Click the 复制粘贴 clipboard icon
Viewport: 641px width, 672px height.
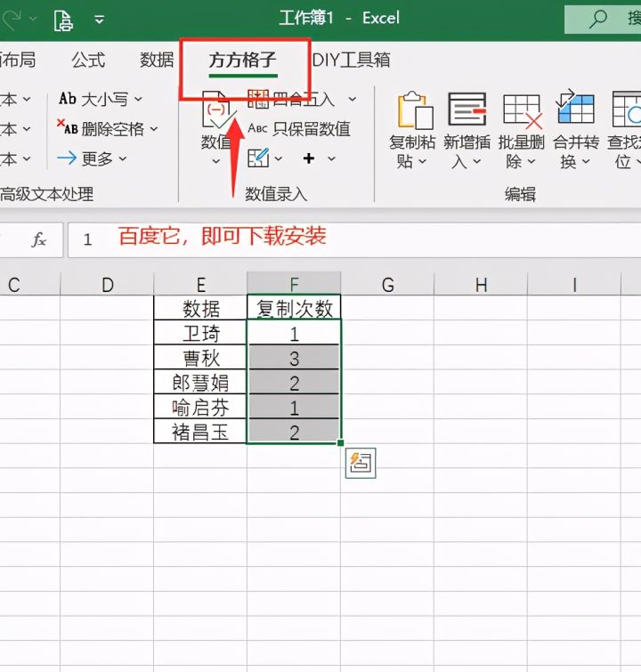[415, 110]
